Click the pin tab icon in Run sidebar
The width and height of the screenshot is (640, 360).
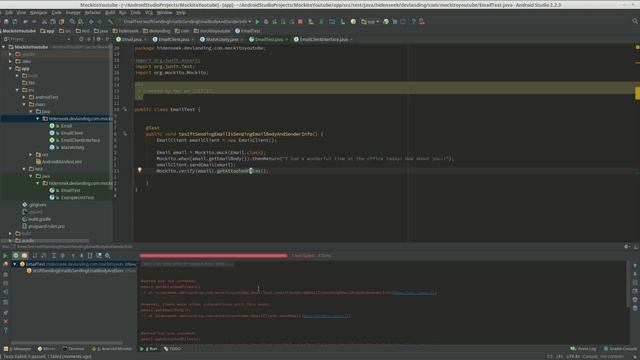[x=5, y=313]
